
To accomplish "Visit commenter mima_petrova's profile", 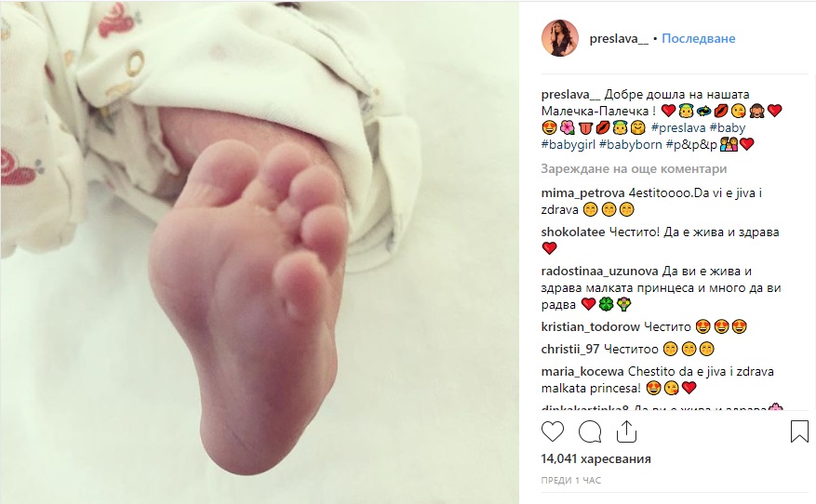I will click(x=582, y=193).
